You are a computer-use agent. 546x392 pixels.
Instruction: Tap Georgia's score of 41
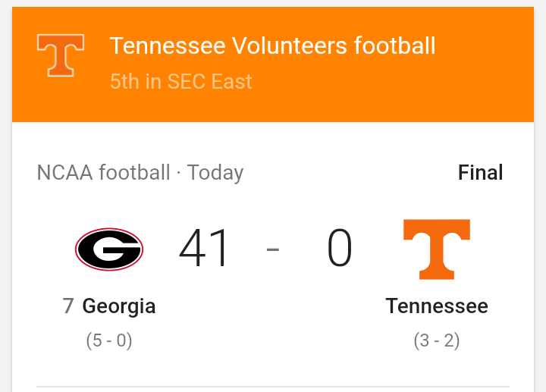coord(205,249)
